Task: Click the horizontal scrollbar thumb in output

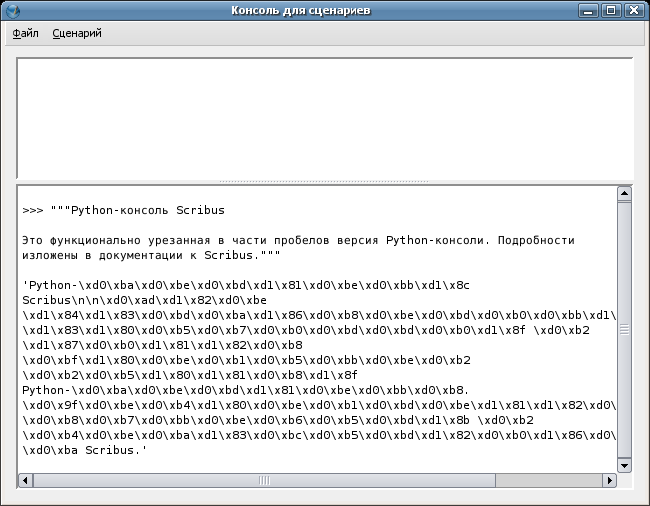Action: click(x=264, y=480)
